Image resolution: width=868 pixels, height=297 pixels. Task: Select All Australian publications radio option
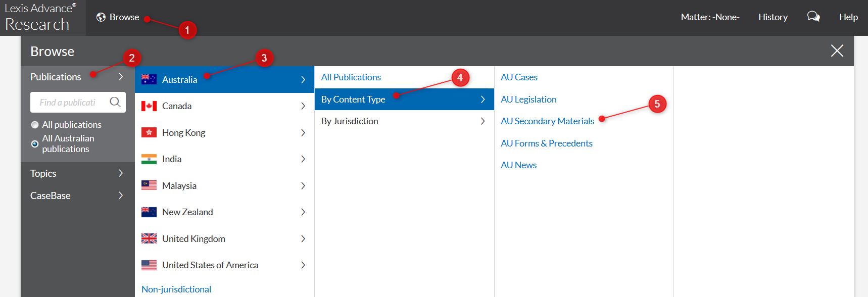[x=35, y=144]
